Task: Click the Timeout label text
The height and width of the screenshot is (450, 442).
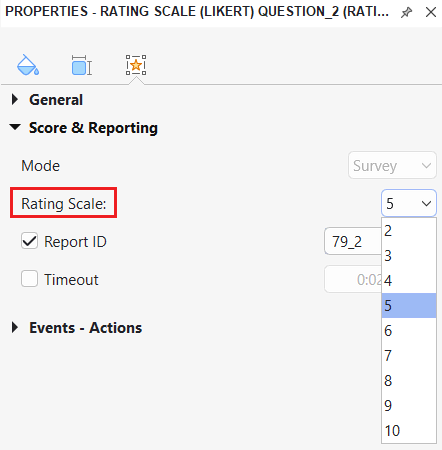Action: [71, 279]
